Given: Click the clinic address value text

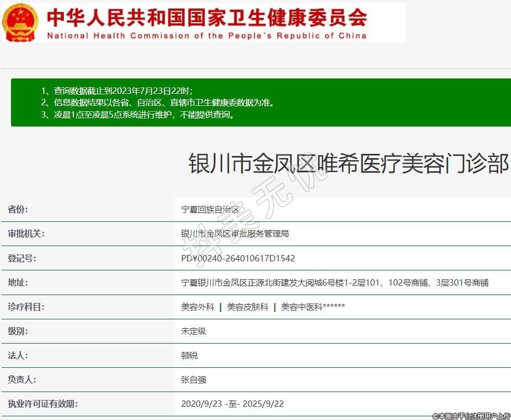Looking at the screenshot, I should 335,282.
